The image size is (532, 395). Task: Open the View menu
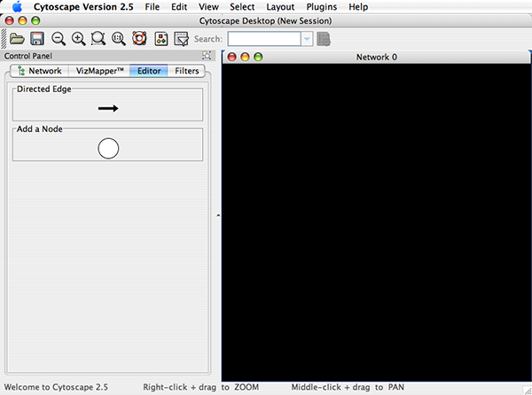208,7
